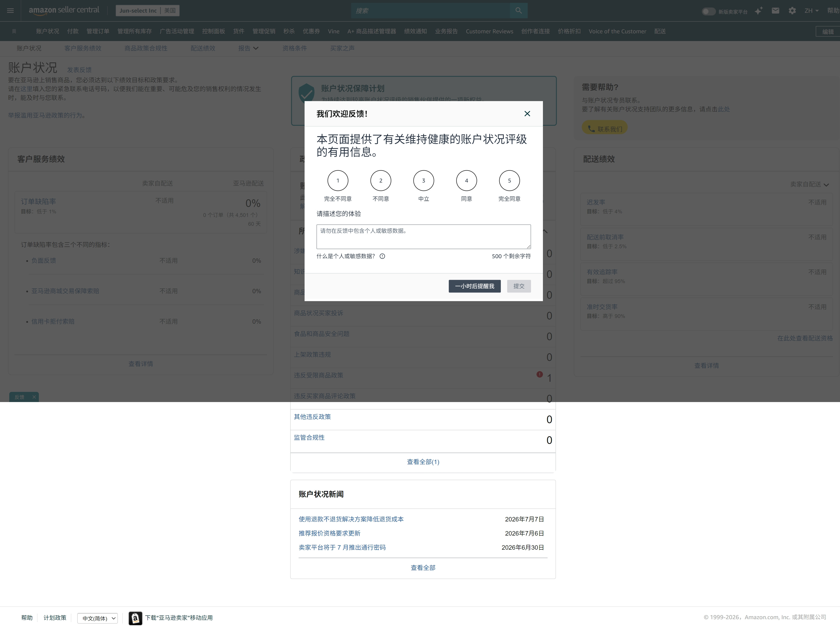Click the 举报滥用亚马逊政策的行为 link

(x=45, y=115)
